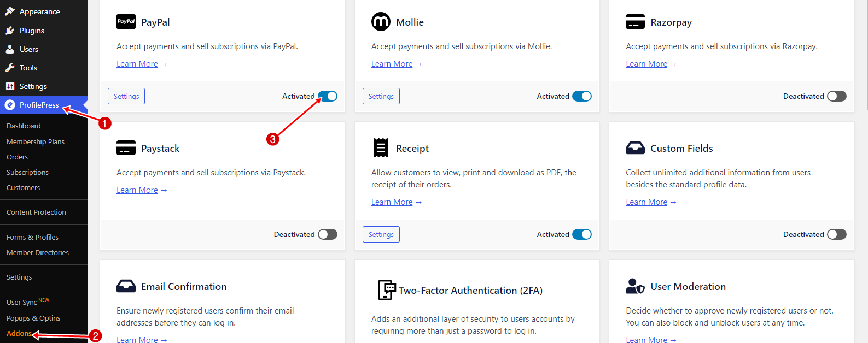Follow Razorpay Learn More link
This screenshot has width=868, height=343.
click(646, 64)
